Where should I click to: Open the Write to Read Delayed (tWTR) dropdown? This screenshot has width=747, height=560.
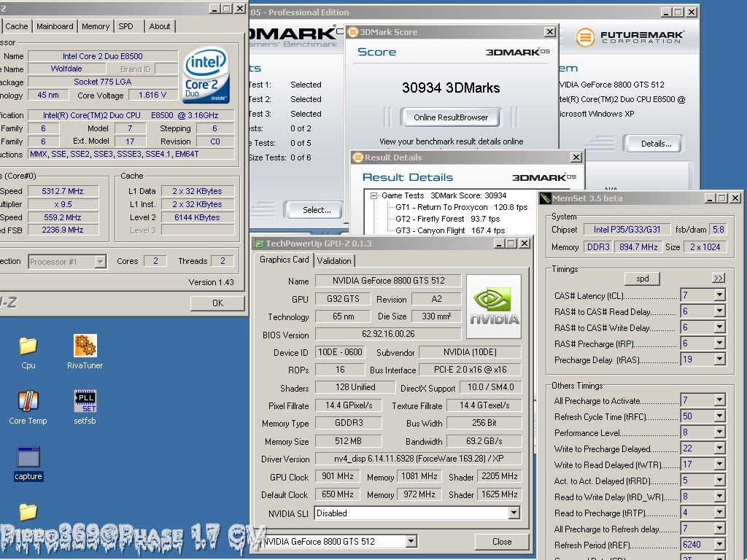(x=719, y=464)
